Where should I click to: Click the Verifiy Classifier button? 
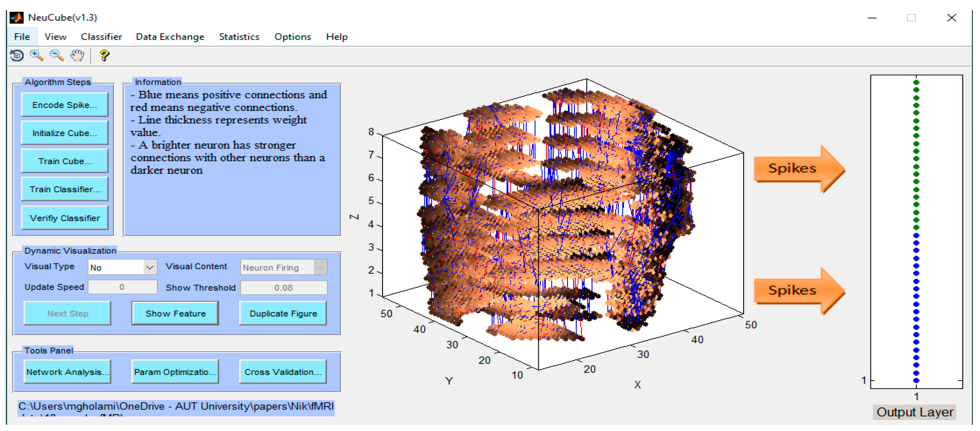(65, 218)
